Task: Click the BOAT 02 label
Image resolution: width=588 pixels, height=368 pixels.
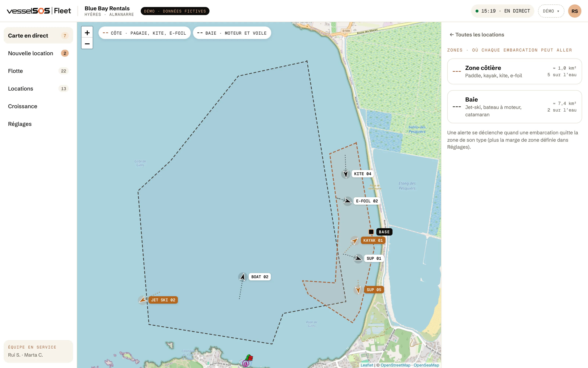Action: click(260, 277)
